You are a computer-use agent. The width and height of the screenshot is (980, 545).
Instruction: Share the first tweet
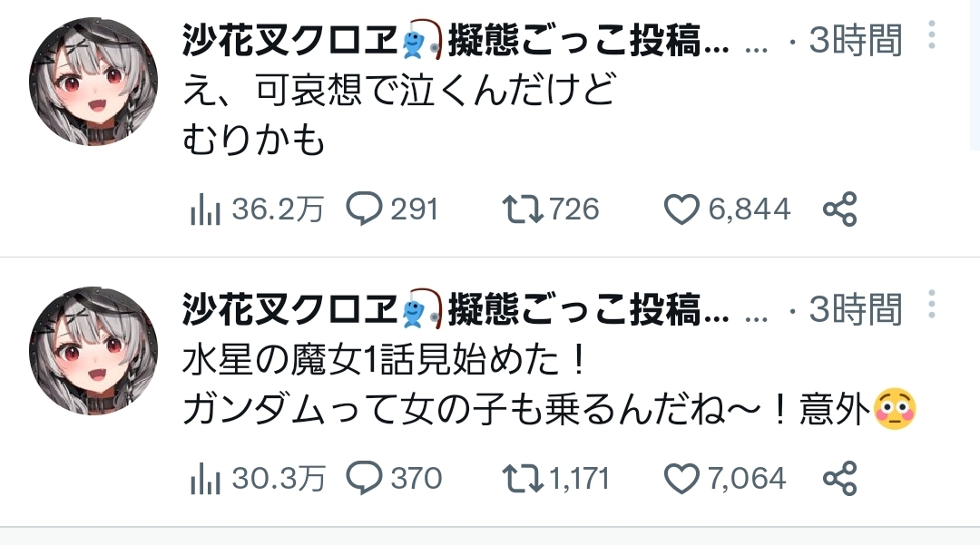839,210
